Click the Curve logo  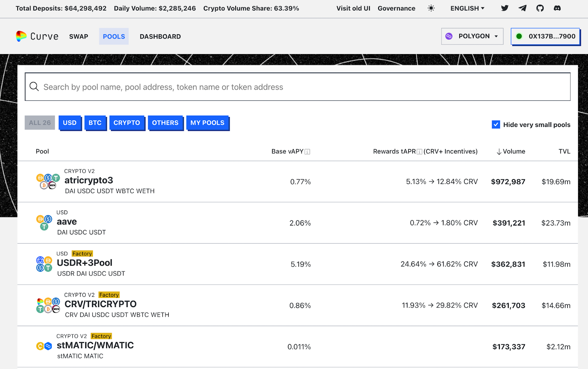37,36
